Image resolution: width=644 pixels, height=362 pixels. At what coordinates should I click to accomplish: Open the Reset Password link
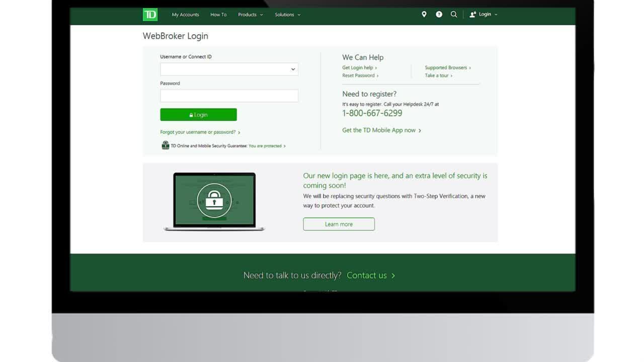[360, 76]
